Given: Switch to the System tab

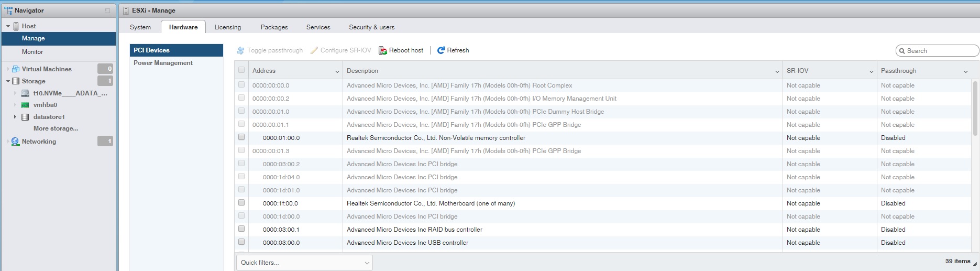Looking at the screenshot, I should pos(140,27).
